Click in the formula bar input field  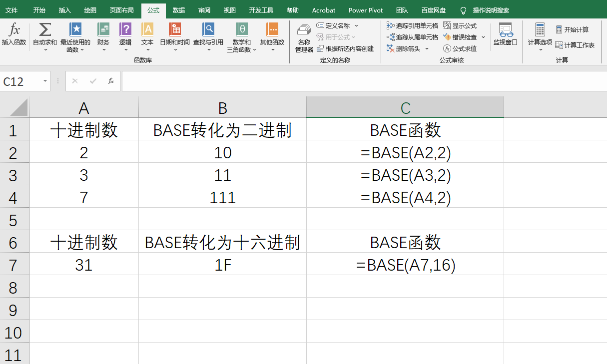[x=364, y=81]
